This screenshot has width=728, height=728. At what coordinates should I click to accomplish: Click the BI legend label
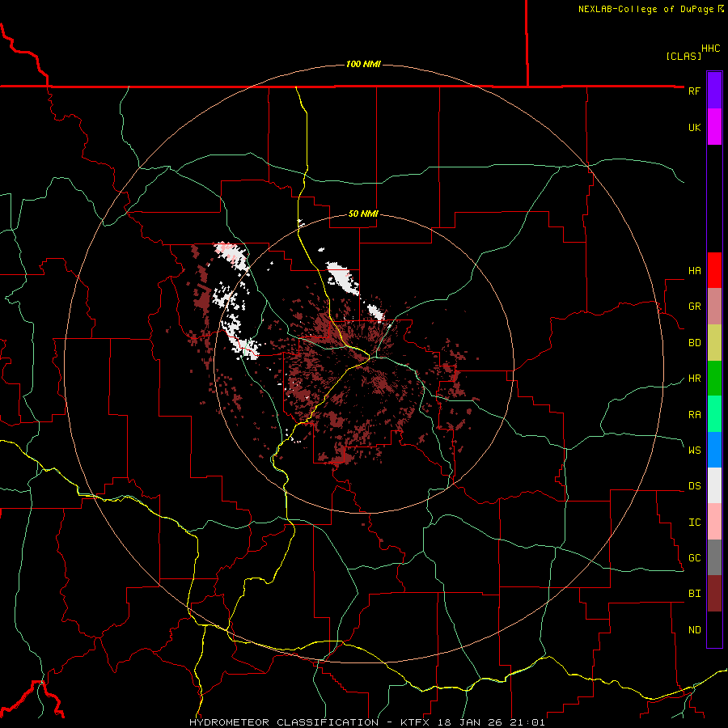[694, 594]
